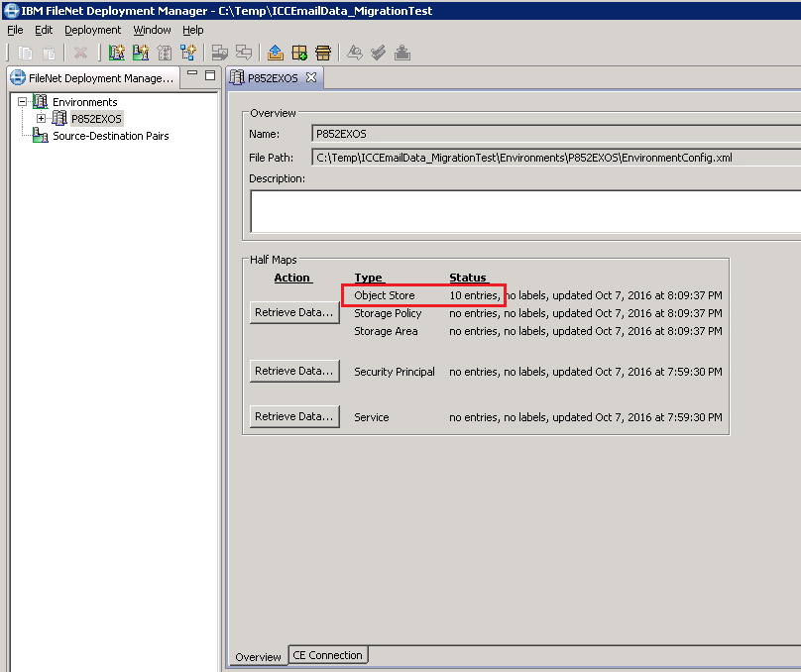
Task: Click the Paste toolbar icon
Action: click(47, 53)
